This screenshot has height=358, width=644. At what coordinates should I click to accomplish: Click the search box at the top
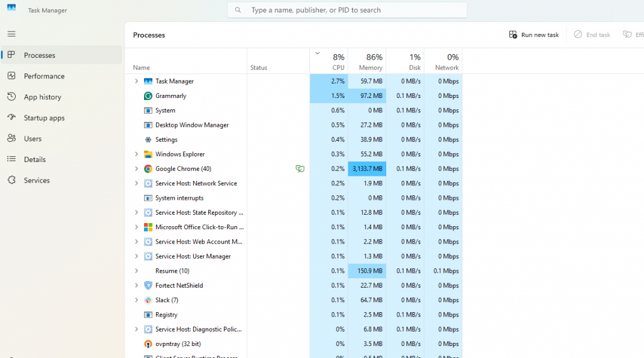[347, 10]
